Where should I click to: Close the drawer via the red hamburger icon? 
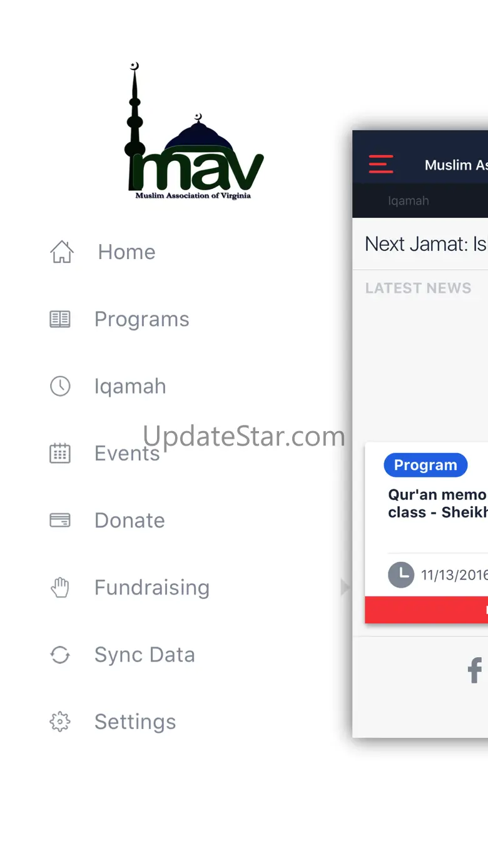[381, 165]
